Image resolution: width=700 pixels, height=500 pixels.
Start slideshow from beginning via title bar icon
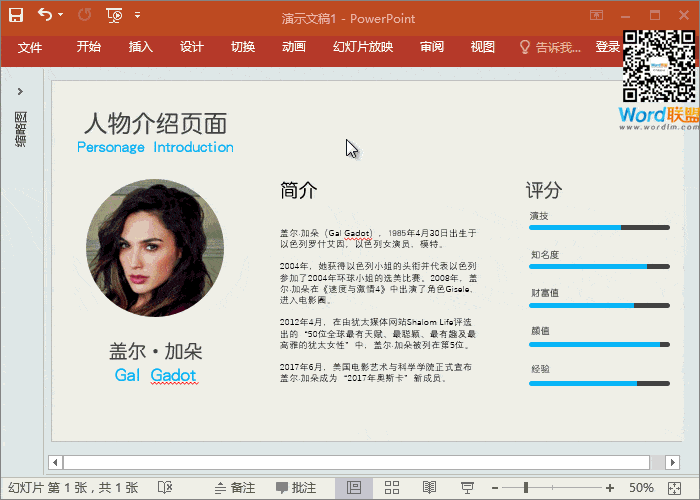pos(114,15)
